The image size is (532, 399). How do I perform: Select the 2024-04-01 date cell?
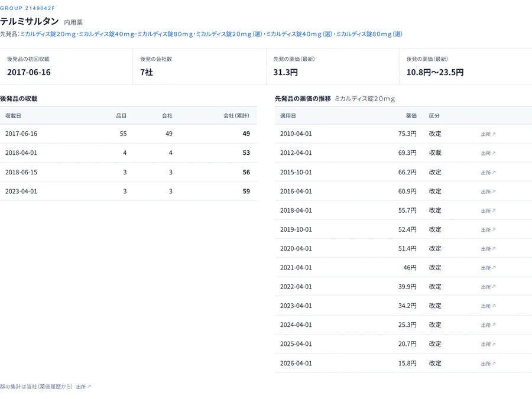[x=296, y=325]
